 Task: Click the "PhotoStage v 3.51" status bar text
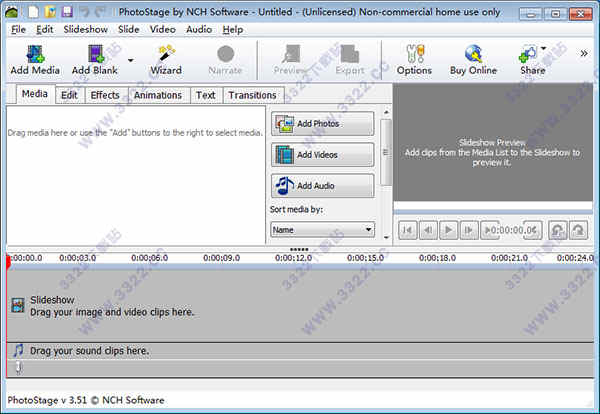[x=47, y=400]
